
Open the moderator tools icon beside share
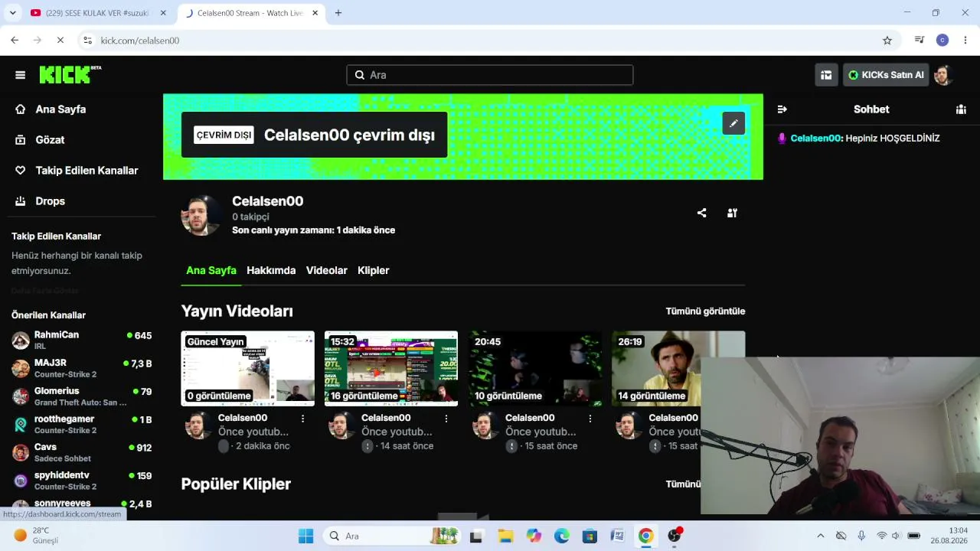pyautogui.click(x=732, y=213)
